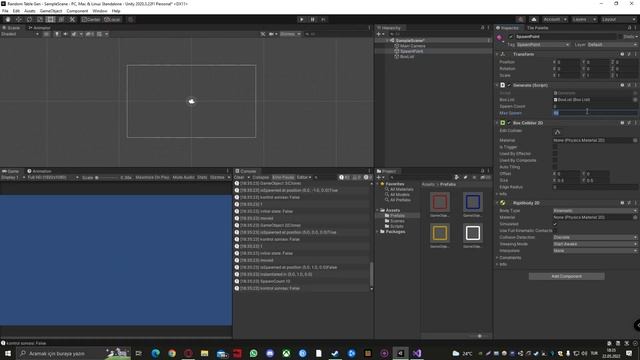Toggle the Static checkbox in Inspector
This screenshot has width=640, height=360.
tap(620, 36)
